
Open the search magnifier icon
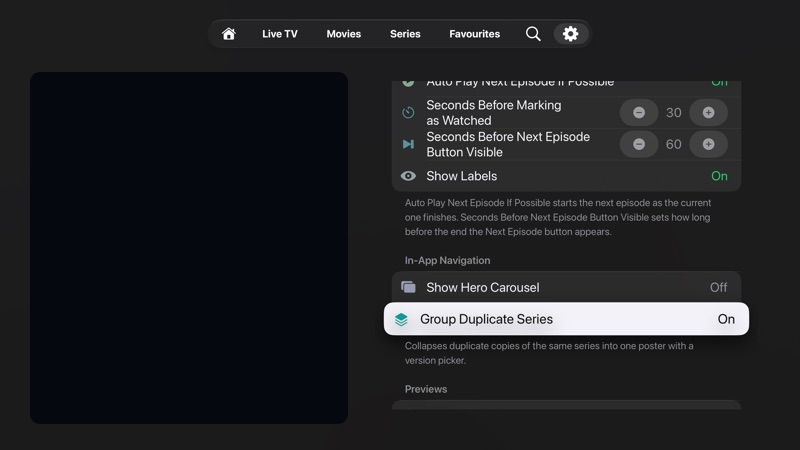[x=533, y=34]
